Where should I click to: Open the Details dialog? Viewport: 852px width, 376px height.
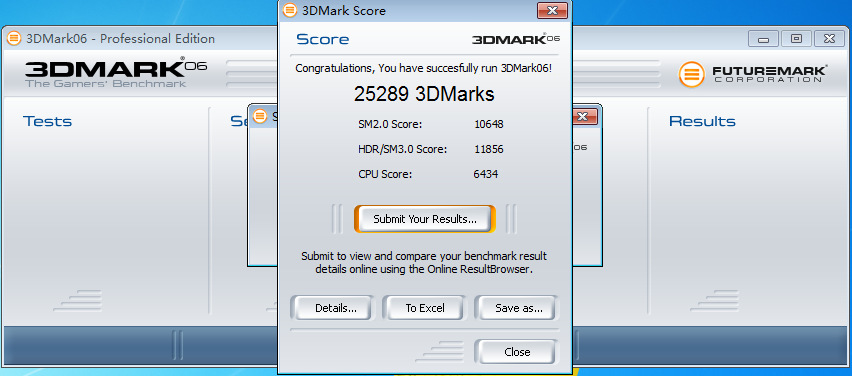332,308
